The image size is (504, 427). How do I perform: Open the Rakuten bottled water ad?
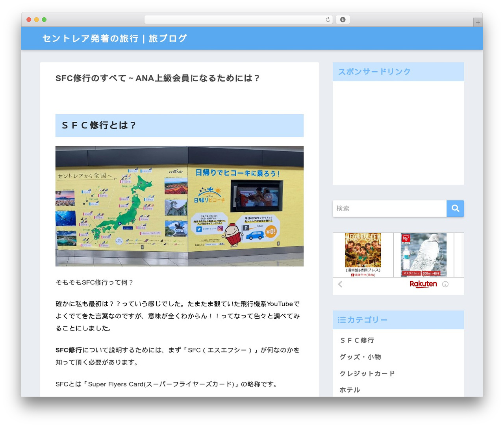coord(424,255)
